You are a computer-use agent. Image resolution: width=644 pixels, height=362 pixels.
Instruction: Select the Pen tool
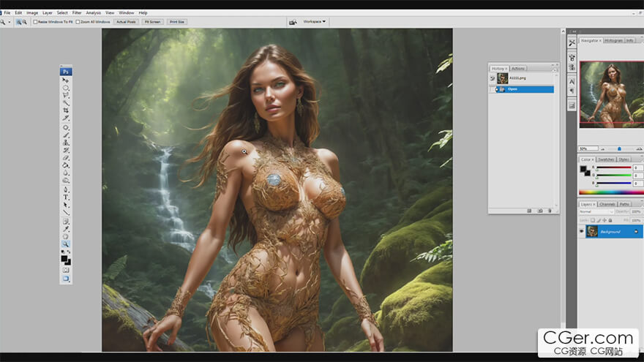66,190
